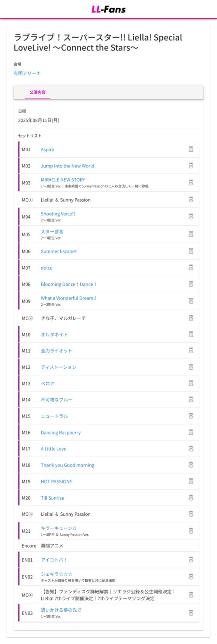The height and width of the screenshot is (644, 217).
Task: Click costume icon beside Jump Into the New World
Action: tap(191, 166)
